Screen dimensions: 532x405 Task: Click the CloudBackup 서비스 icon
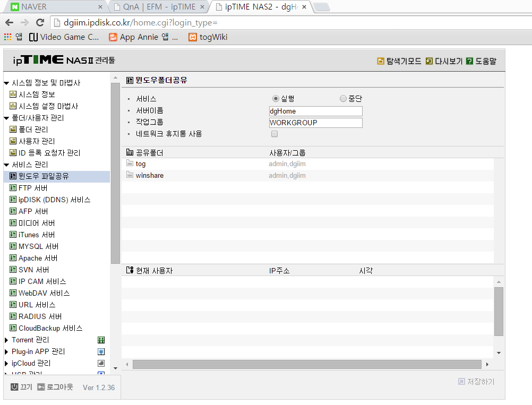click(x=13, y=328)
